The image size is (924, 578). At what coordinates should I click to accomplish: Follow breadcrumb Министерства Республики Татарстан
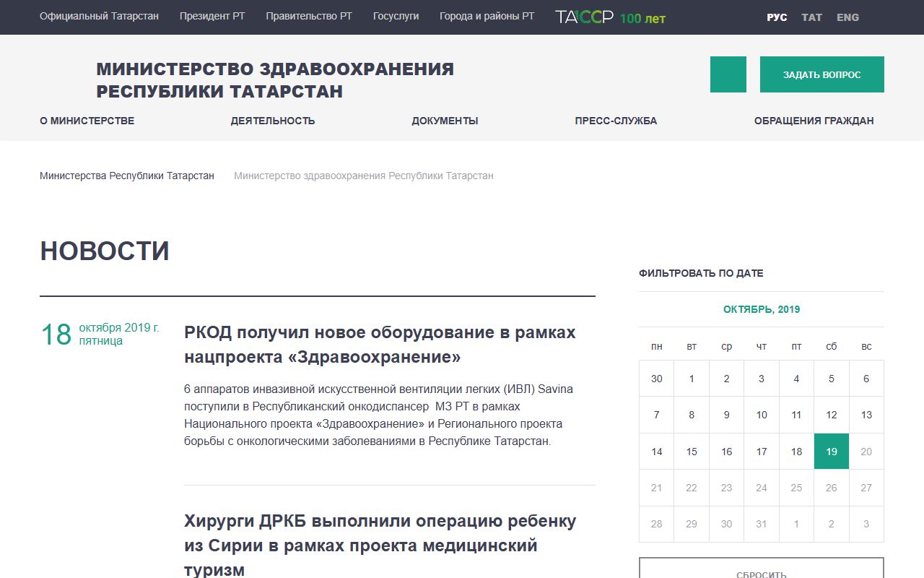pyautogui.click(x=127, y=176)
